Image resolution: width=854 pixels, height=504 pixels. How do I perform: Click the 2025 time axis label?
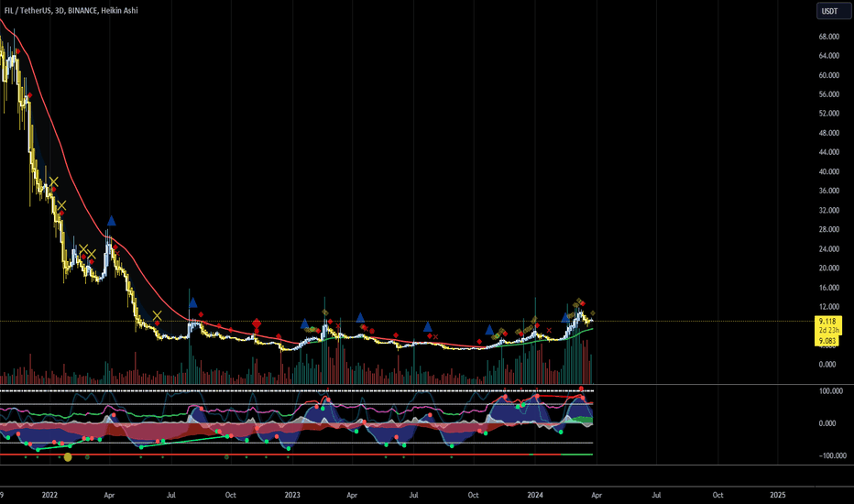click(778, 495)
